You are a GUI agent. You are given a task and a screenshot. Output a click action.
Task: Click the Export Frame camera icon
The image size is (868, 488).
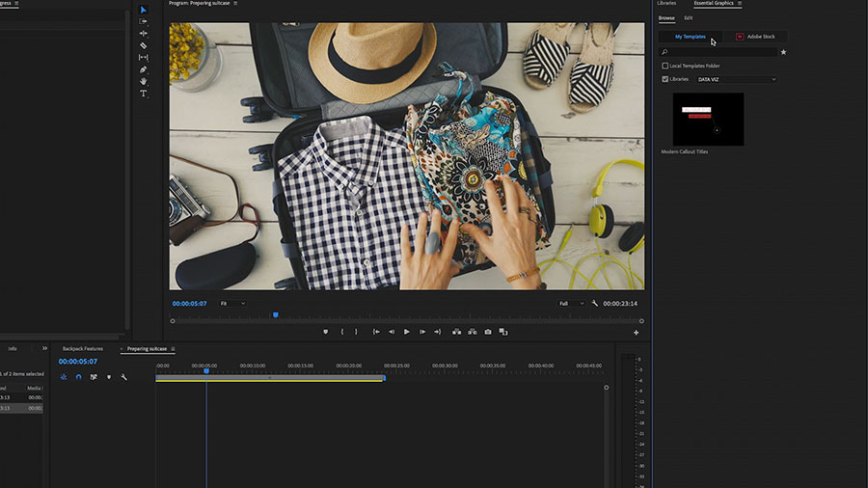[x=488, y=332]
